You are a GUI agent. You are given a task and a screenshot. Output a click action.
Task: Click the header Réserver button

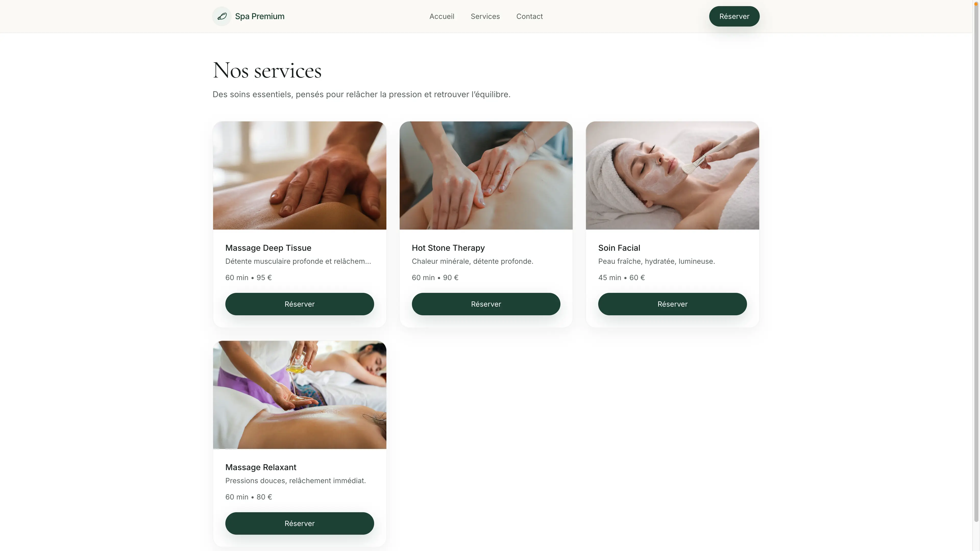tap(734, 16)
